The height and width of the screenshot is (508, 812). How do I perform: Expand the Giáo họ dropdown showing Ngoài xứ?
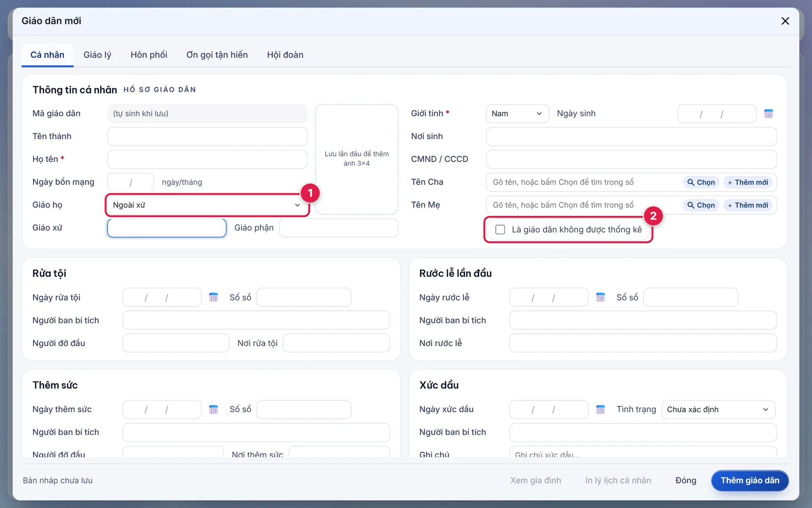[207, 205]
